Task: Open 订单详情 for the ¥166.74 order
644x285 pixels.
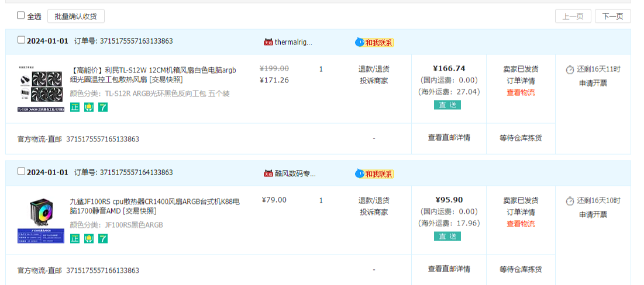Action: click(x=521, y=81)
